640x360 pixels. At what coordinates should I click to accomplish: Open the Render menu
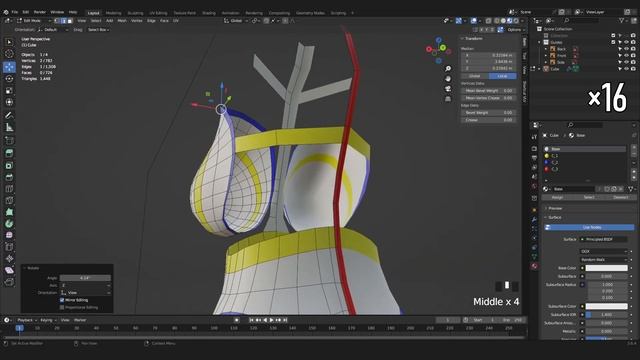coord(40,12)
